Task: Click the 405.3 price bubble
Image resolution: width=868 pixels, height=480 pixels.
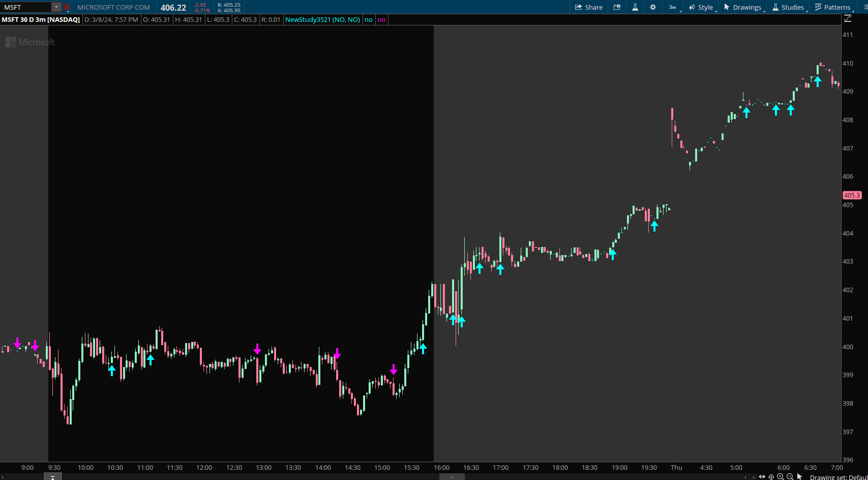Action: (x=852, y=195)
